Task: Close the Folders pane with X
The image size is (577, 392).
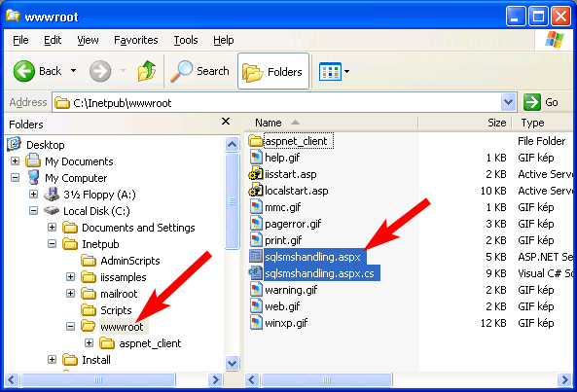Action: [226, 122]
